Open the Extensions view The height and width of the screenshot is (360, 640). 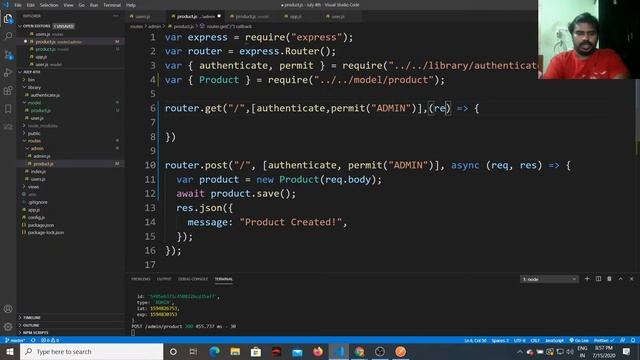[8, 91]
